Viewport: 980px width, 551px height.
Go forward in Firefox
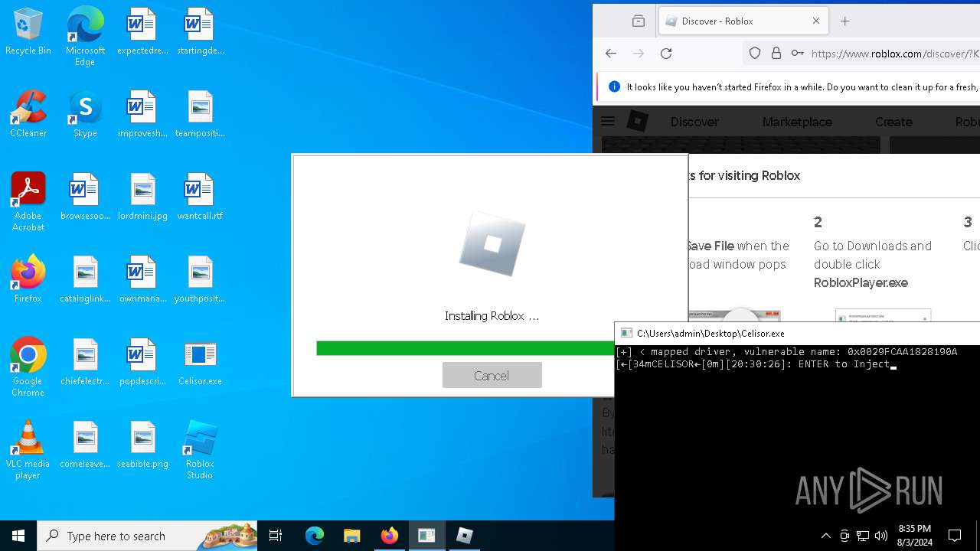(x=639, y=54)
